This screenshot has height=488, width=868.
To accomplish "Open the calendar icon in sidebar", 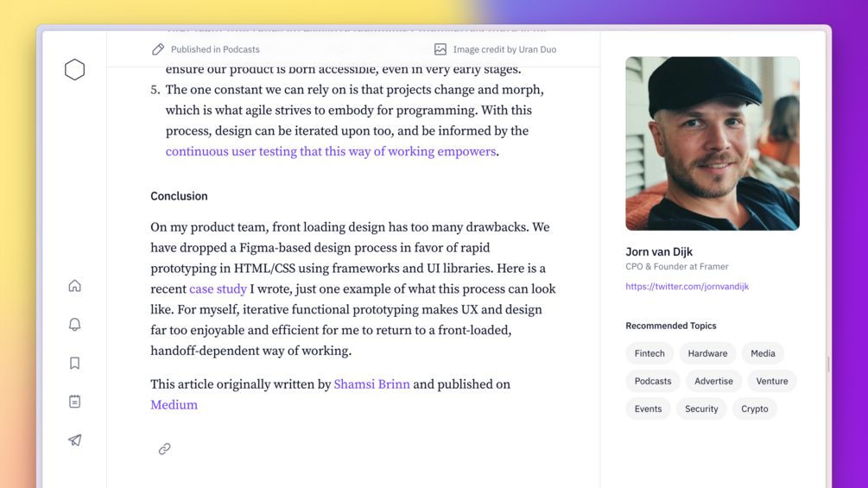I will pyautogui.click(x=74, y=402).
